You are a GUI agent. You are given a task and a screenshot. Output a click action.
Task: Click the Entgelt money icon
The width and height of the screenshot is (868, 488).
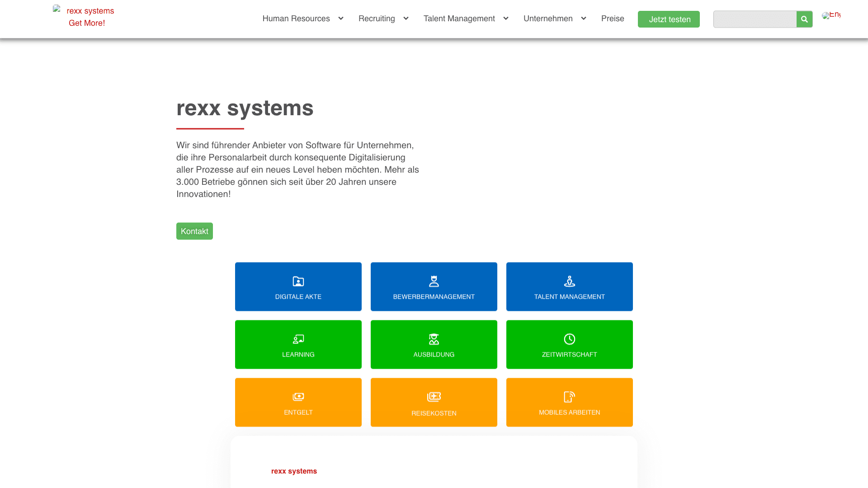pyautogui.click(x=298, y=397)
